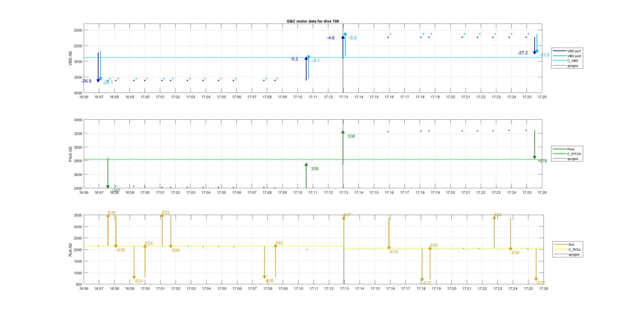Viewport: 644px width, 319px height.
Task: Click the 'VBD AD' y-axis label
Action: click(70, 58)
